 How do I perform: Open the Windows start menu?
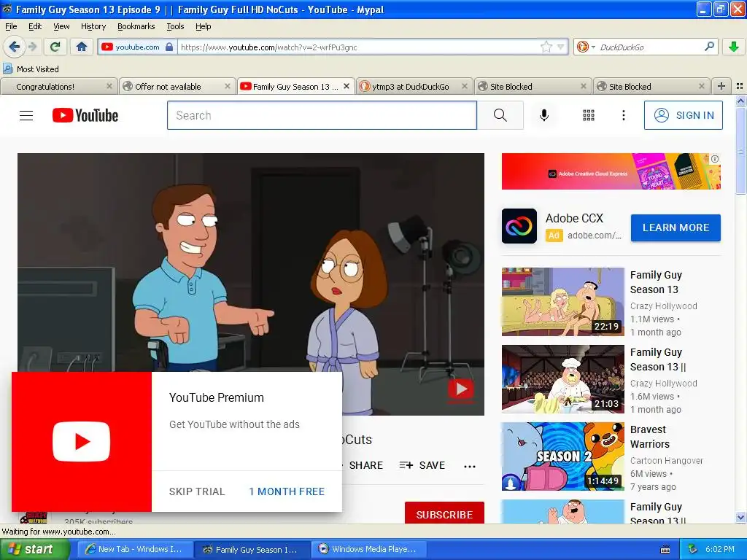[34, 550]
